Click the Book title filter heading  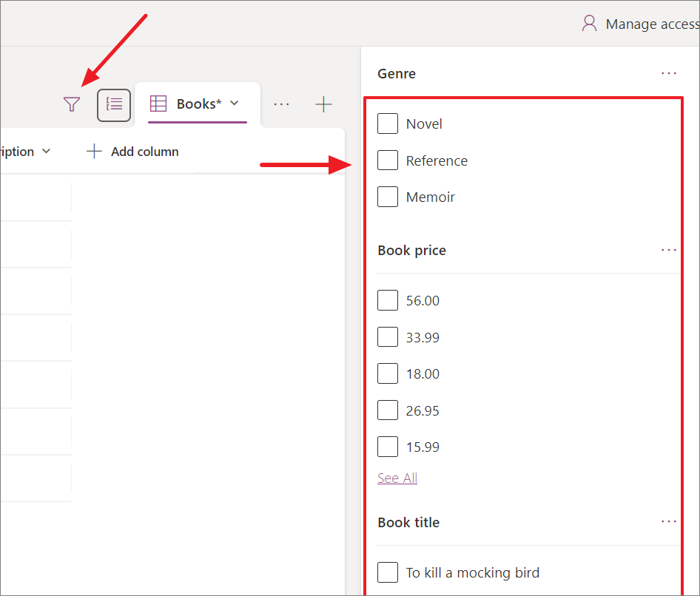[x=408, y=522]
